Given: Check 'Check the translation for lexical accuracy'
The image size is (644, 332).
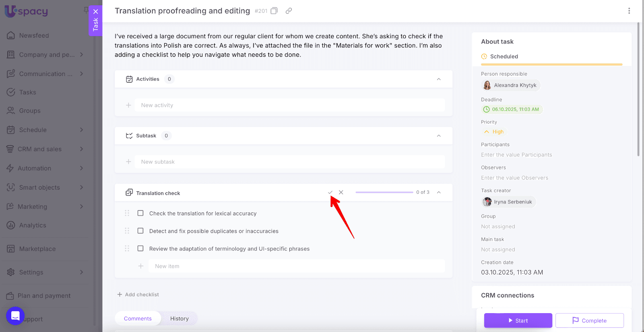Looking at the screenshot, I should 140,213.
